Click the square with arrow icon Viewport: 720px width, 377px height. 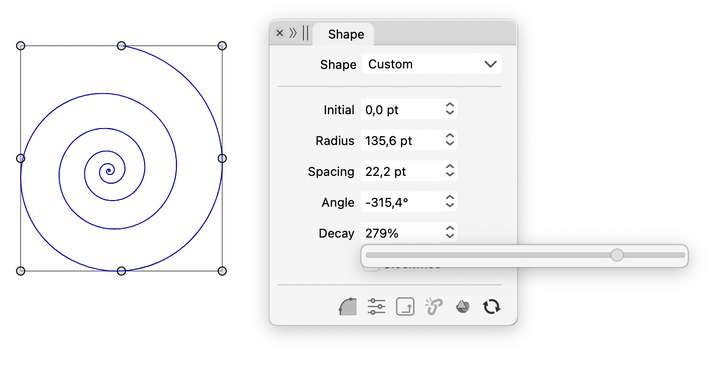tap(405, 306)
